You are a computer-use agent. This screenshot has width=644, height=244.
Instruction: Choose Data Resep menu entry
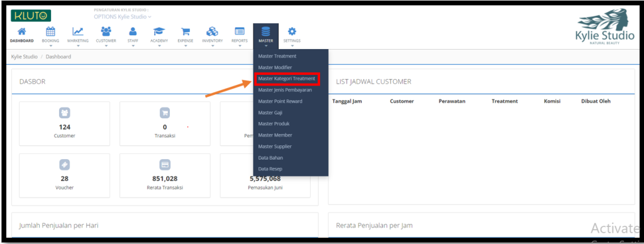point(270,169)
